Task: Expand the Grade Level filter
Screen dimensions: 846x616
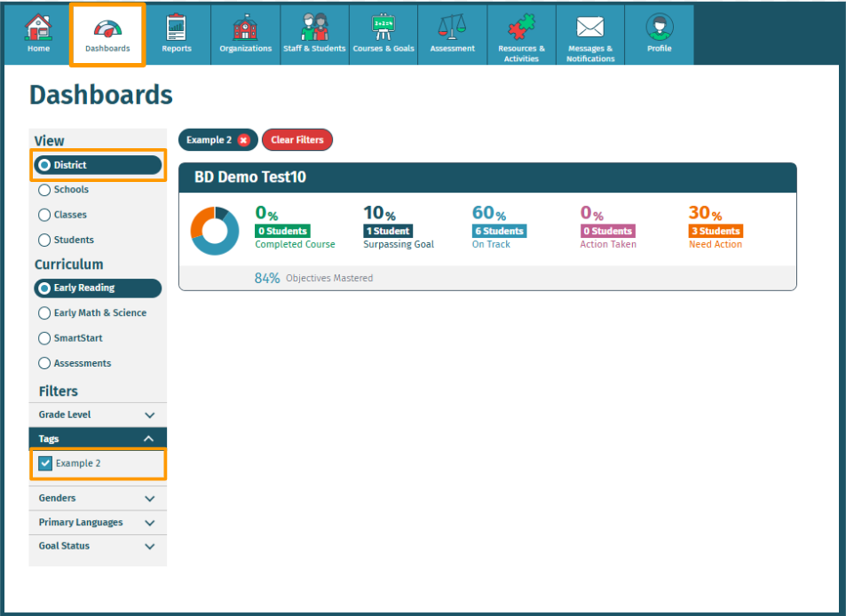Action: click(98, 415)
